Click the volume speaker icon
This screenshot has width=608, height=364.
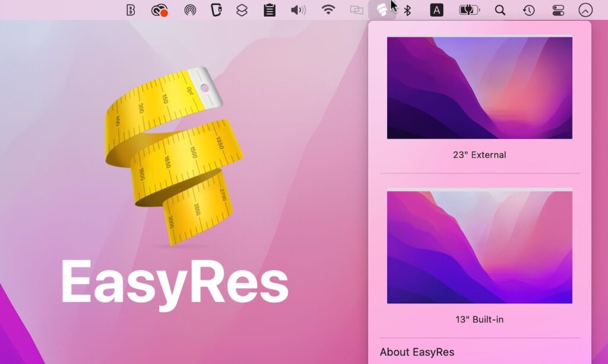click(x=299, y=10)
